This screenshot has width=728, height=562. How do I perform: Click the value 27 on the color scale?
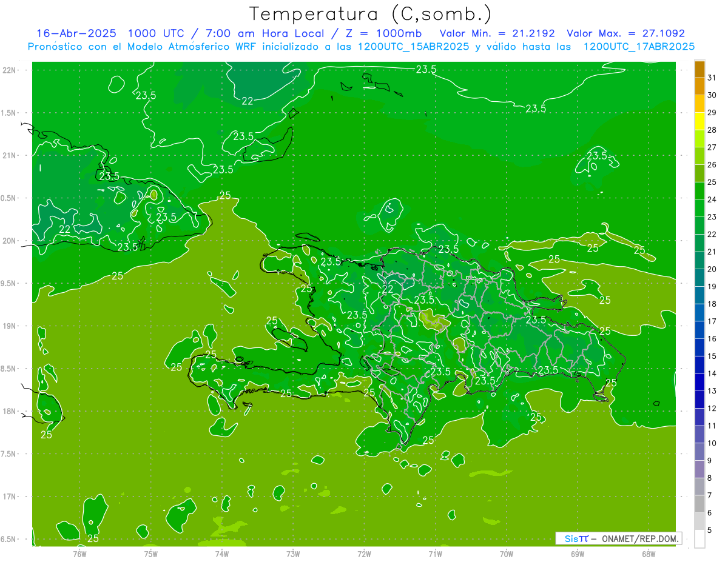click(712, 147)
